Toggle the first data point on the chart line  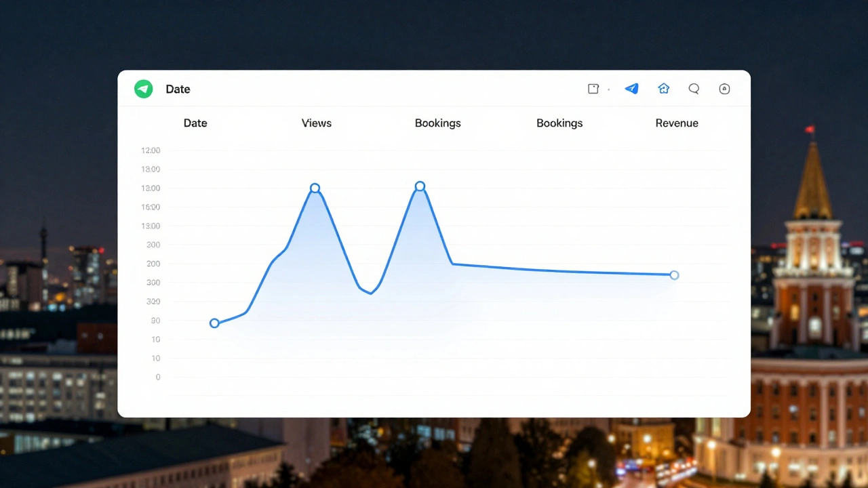click(214, 323)
